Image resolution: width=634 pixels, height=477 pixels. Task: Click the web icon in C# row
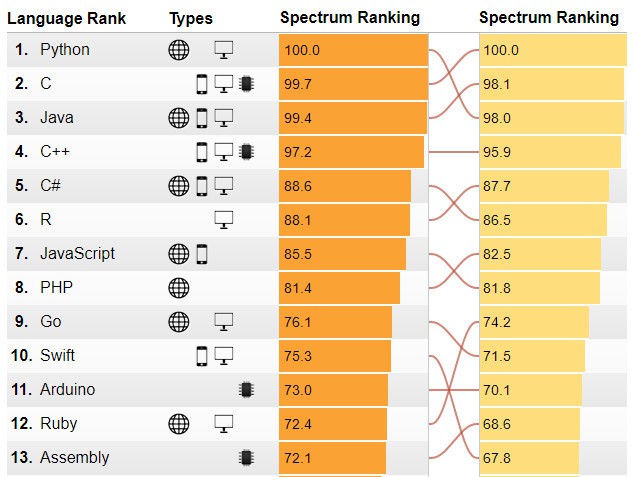(178, 186)
